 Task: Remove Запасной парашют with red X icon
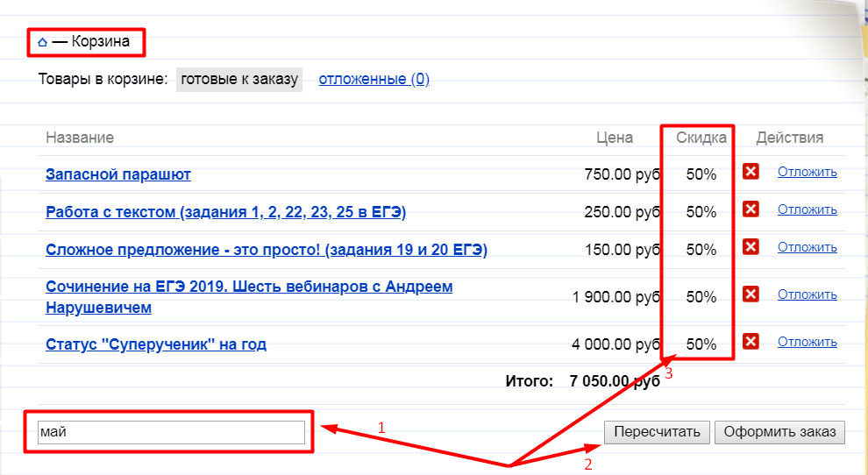pos(751,172)
